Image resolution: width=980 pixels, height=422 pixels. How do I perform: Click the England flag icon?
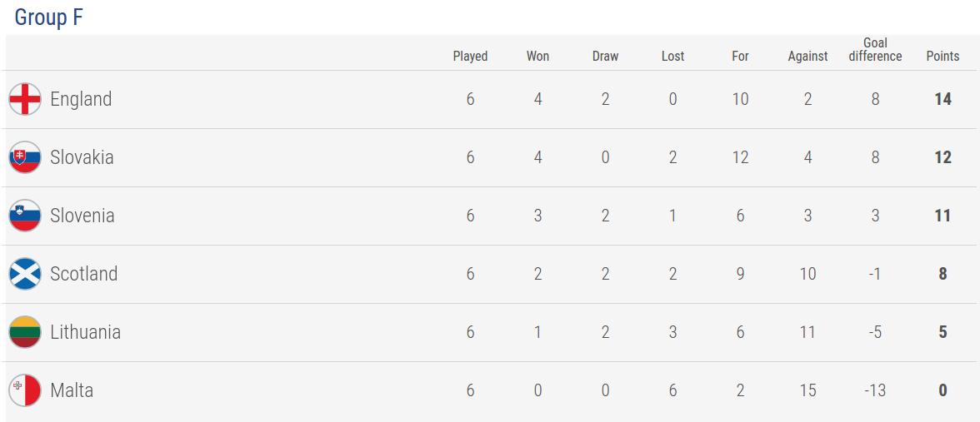25,99
